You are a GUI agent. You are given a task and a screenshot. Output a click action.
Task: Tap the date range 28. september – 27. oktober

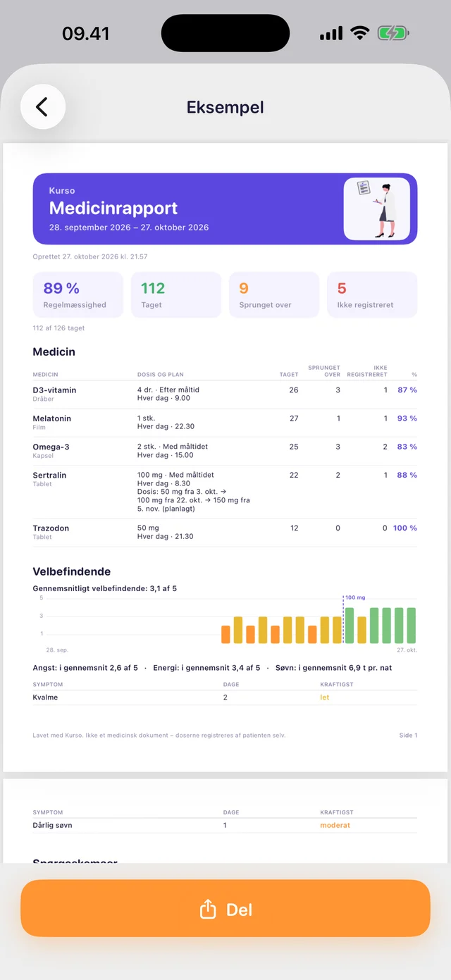click(x=129, y=228)
